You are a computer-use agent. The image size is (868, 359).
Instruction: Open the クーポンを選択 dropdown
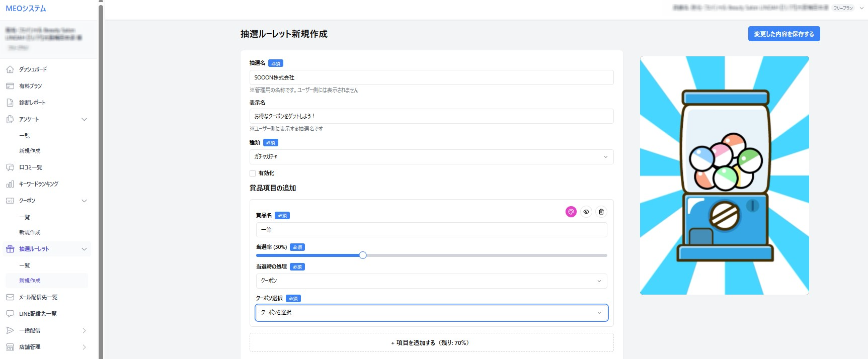(431, 313)
